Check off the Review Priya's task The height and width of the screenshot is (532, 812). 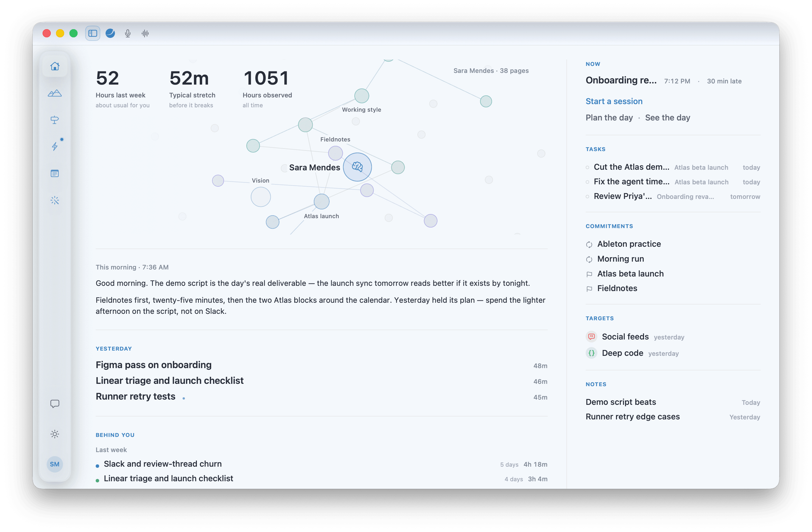(x=587, y=197)
